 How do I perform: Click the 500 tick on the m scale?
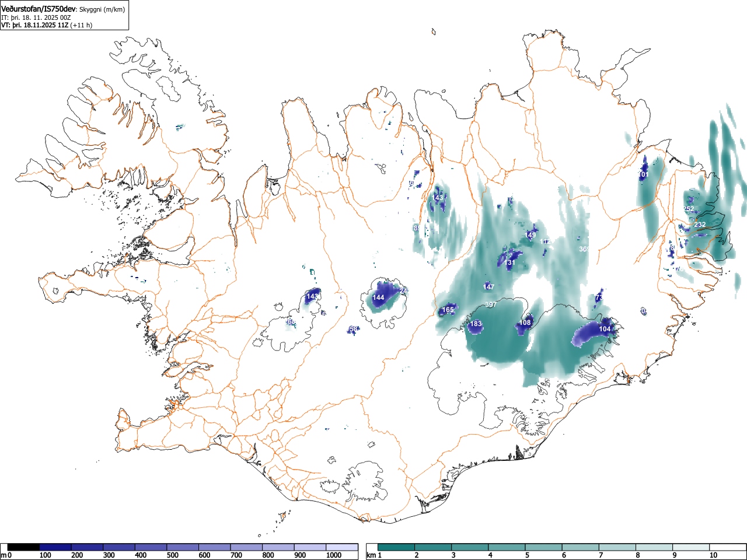(172, 555)
